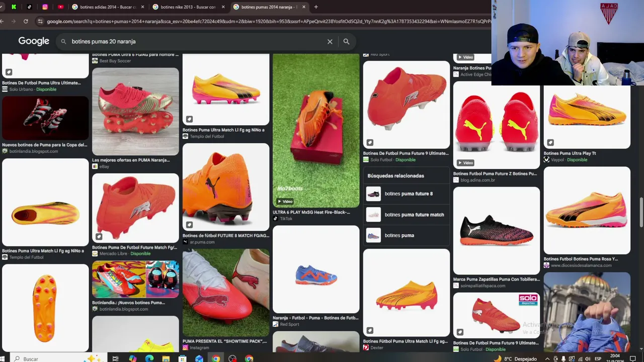The width and height of the screenshot is (644, 362).
Task: Open the Dexter Puma Ultra Match image
Action: pyautogui.click(x=407, y=293)
